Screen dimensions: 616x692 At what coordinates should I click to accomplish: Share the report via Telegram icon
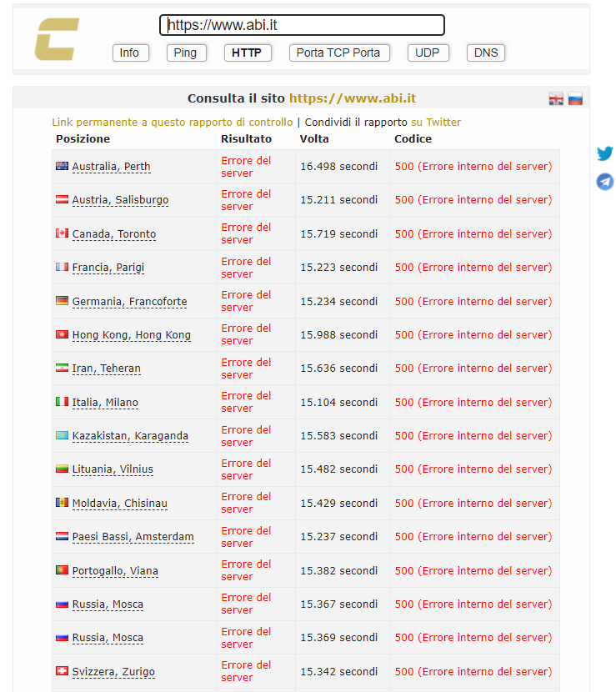point(604,182)
